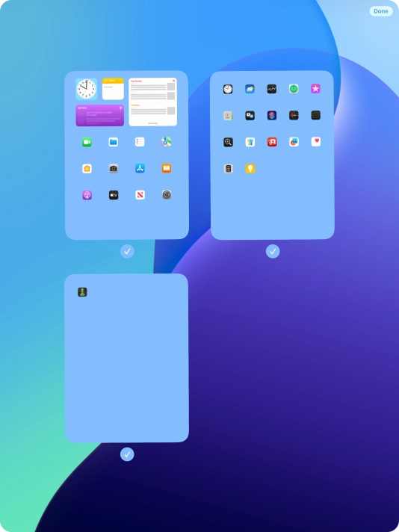Viewport: 399px width, 532px height.
Task: Open Camera app icon on first page
Action: click(114, 169)
